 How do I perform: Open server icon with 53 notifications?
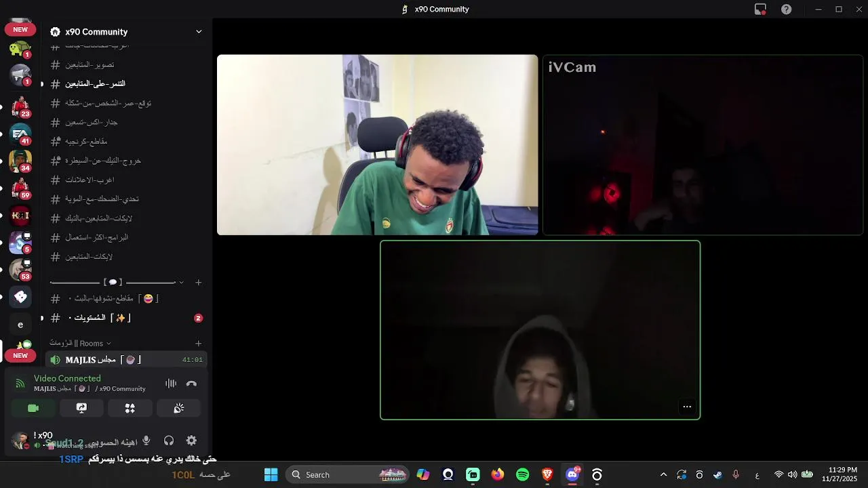click(20, 270)
